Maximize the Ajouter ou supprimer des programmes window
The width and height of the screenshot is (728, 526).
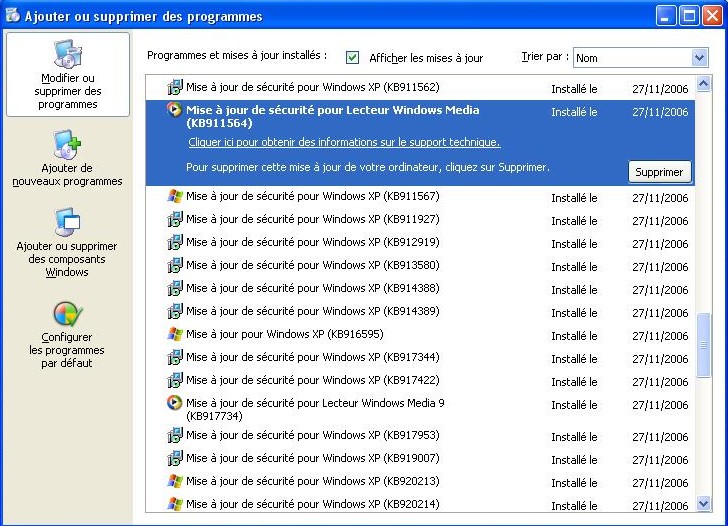pyautogui.click(x=689, y=16)
